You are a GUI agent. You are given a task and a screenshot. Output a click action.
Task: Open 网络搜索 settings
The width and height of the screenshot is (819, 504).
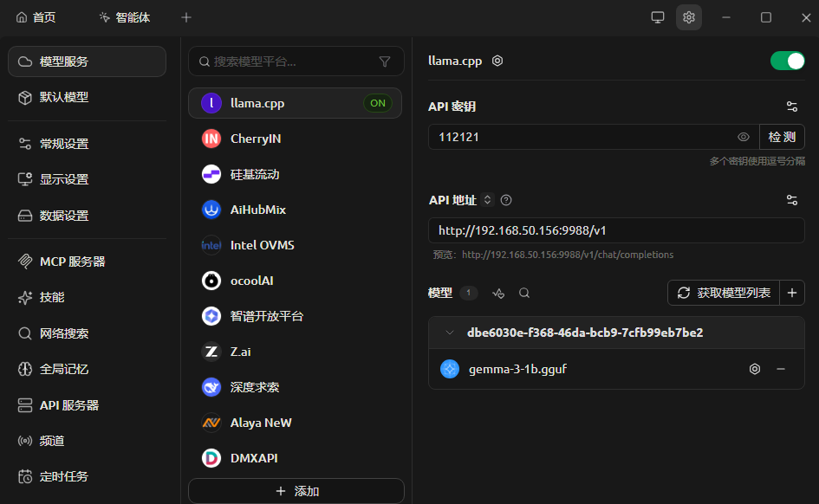(88, 333)
